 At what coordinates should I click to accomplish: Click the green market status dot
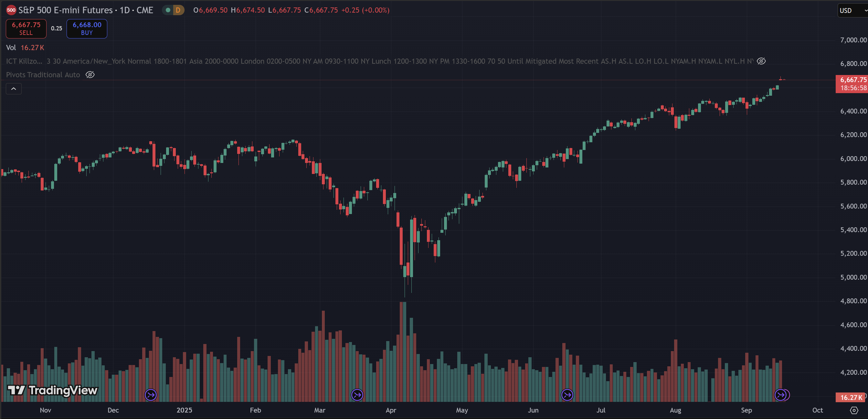click(x=168, y=10)
